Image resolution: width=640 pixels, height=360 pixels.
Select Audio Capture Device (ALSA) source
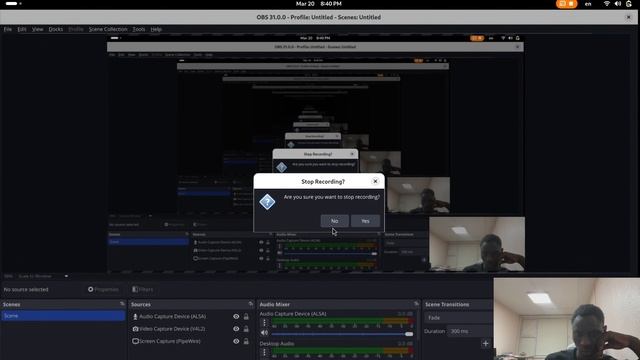coord(172,316)
